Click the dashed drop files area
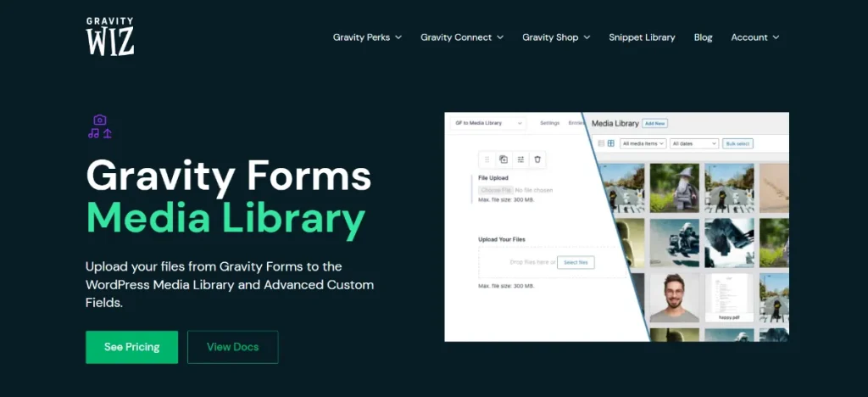Image resolution: width=868 pixels, height=397 pixels. (553, 262)
